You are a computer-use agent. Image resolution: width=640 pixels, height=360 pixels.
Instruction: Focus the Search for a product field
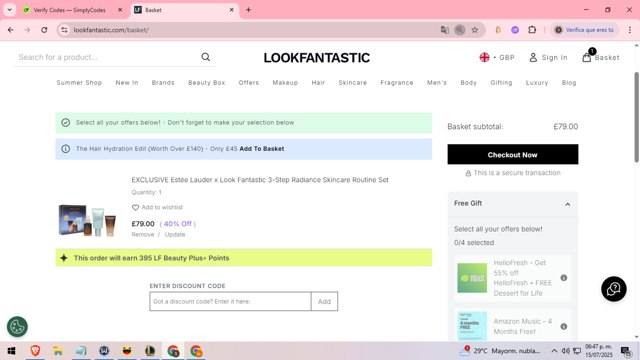(x=107, y=57)
